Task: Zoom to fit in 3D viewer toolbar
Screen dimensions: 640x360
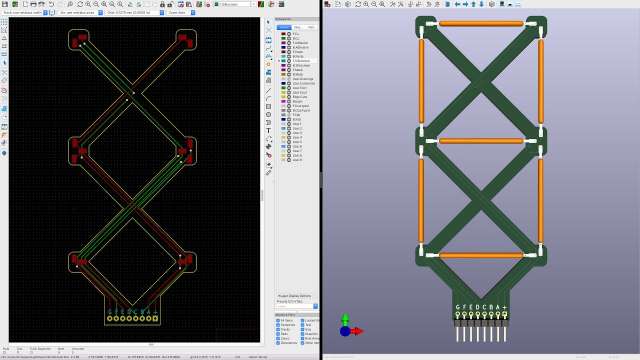Action: [382, 4]
